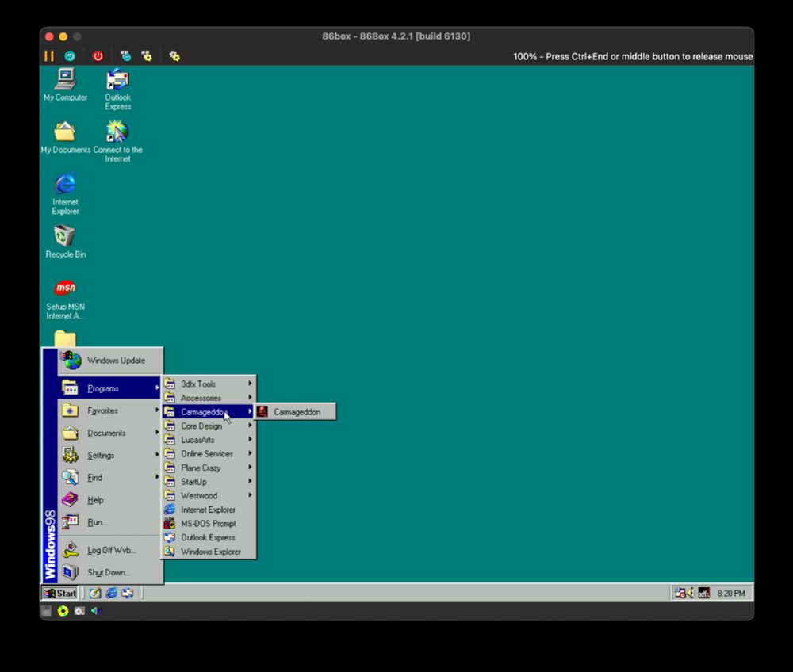793x672 pixels.
Task: Open 86Box settings gear icon
Action: click(174, 56)
